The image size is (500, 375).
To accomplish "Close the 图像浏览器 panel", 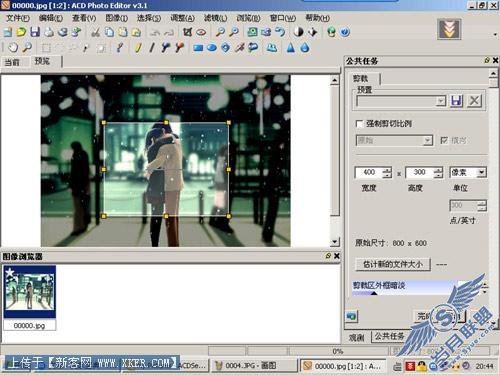I will pos(337,256).
